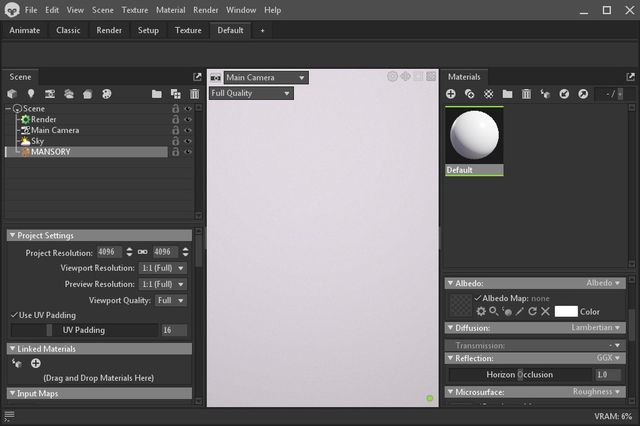The width and height of the screenshot is (640, 426).
Task: Click the Albedo Map magnifier icon
Action: click(493, 312)
